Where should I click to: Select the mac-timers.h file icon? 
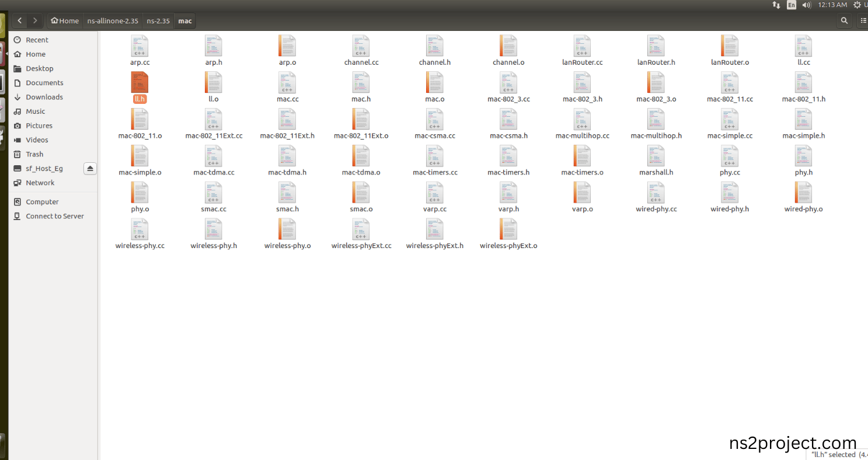point(508,156)
